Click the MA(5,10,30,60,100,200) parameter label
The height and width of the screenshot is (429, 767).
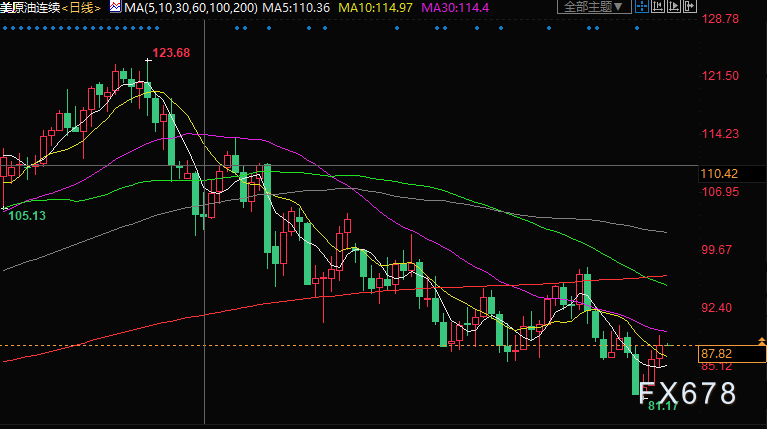coord(191,8)
